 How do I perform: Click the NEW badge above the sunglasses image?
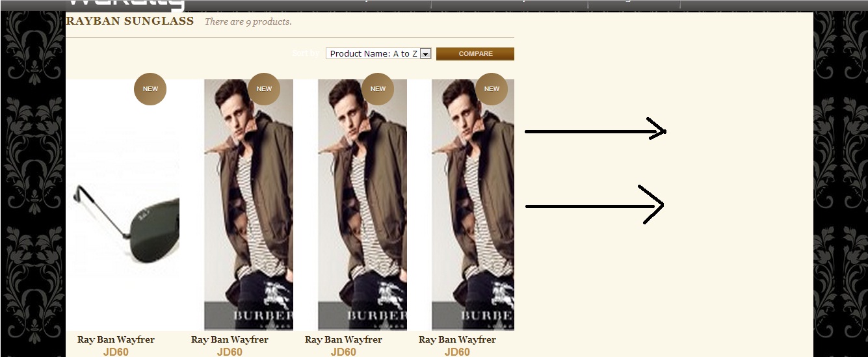[150, 89]
